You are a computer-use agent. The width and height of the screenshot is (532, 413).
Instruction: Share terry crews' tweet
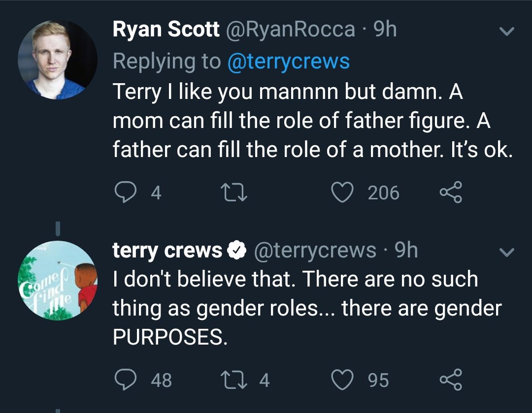click(450, 380)
